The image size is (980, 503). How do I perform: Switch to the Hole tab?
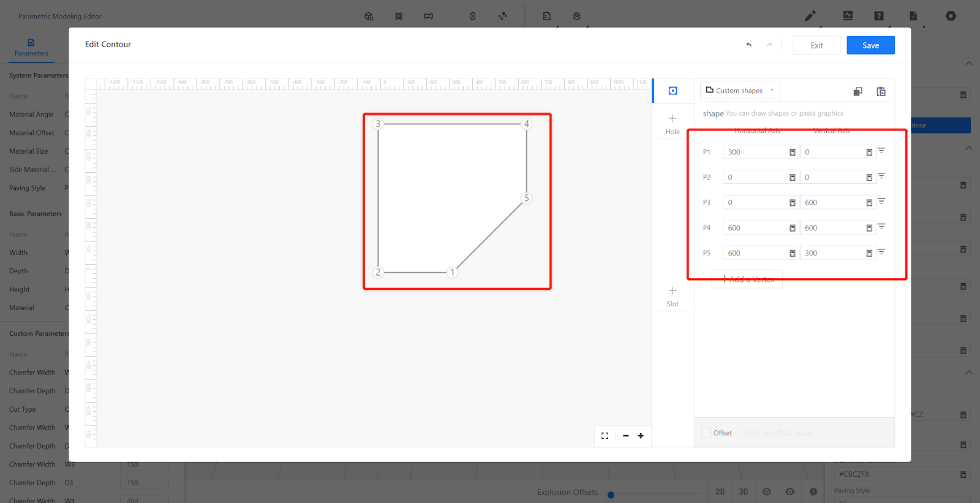[x=673, y=123]
